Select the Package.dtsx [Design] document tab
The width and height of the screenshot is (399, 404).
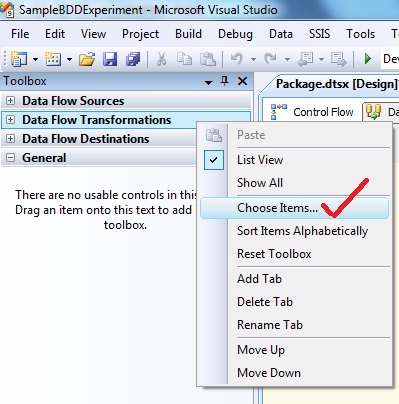coord(336,84)
